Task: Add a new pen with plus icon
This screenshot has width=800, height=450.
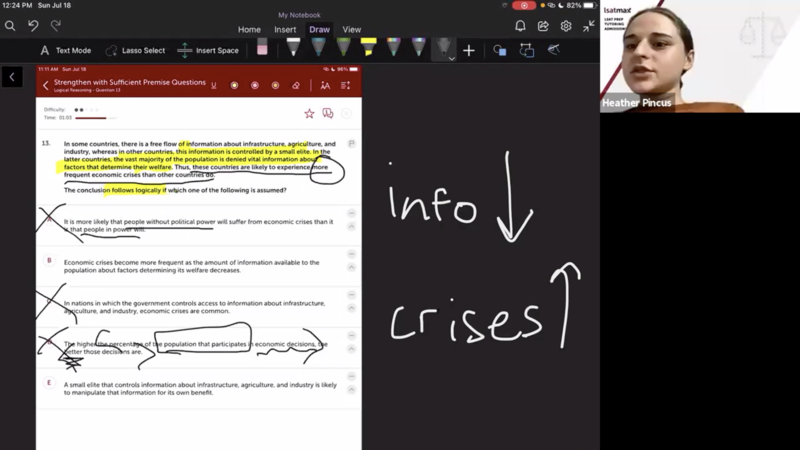Action: pos(469,50)
